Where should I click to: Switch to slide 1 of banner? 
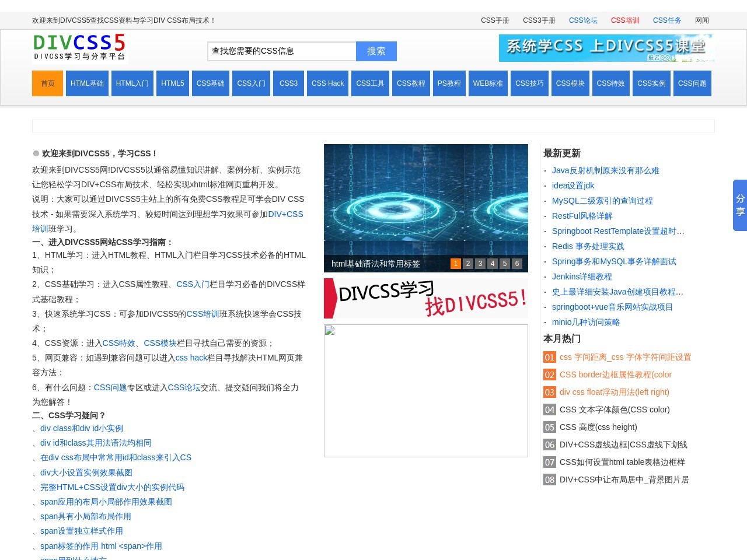[456, 264]
